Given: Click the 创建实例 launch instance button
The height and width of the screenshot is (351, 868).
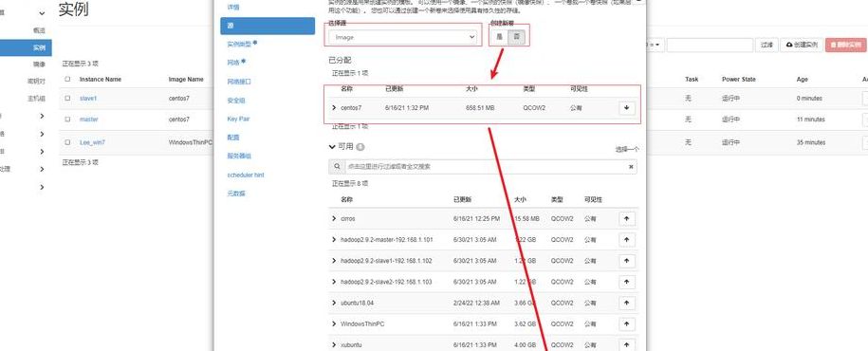Looking at the screenshot, I should coord(802,45).
